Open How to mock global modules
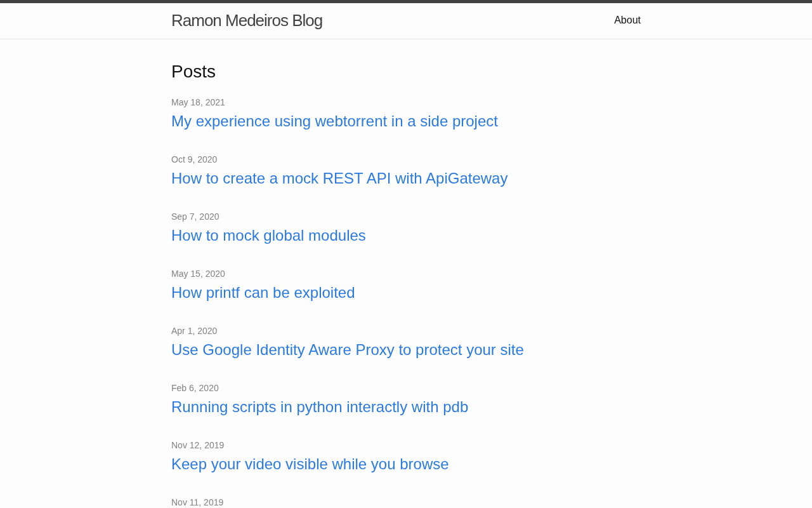 [268, 236]
